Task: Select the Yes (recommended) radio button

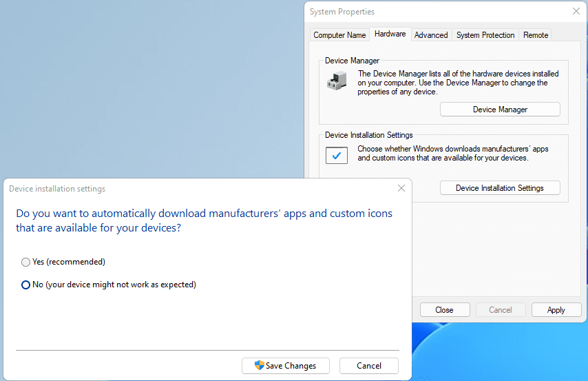Action: (x=25, y=262)
